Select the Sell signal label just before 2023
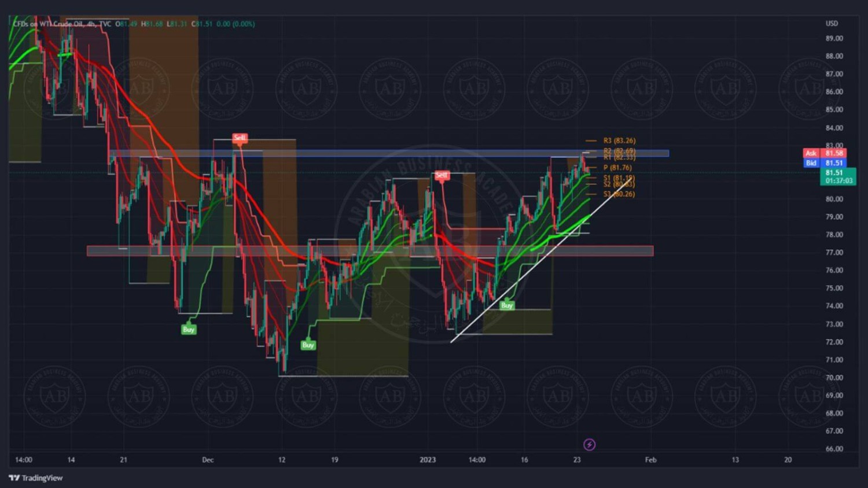Image resolution: width=868 pixels, height=488 pixels. 442,175
